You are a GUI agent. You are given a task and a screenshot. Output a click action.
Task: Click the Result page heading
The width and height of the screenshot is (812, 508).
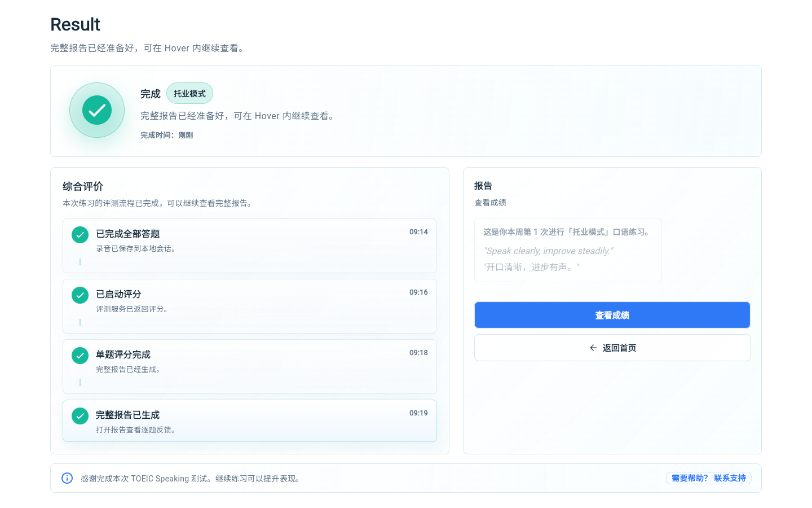tap(75, 24)
